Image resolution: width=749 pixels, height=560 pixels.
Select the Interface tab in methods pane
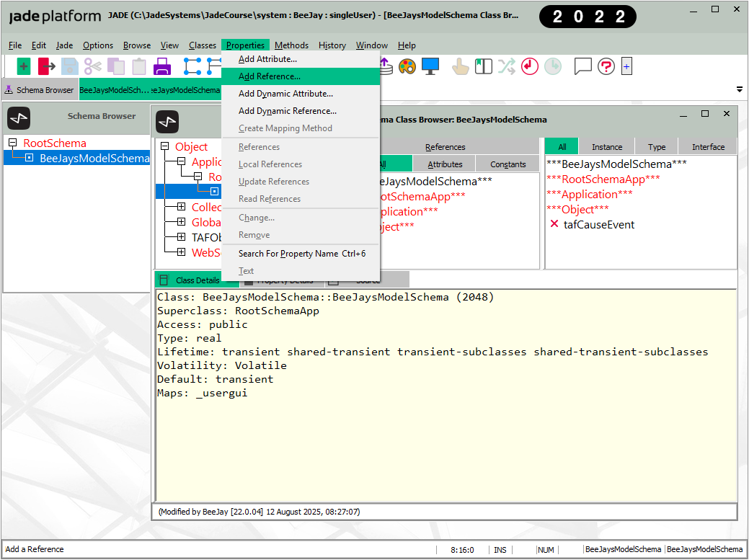coord(708,146)
